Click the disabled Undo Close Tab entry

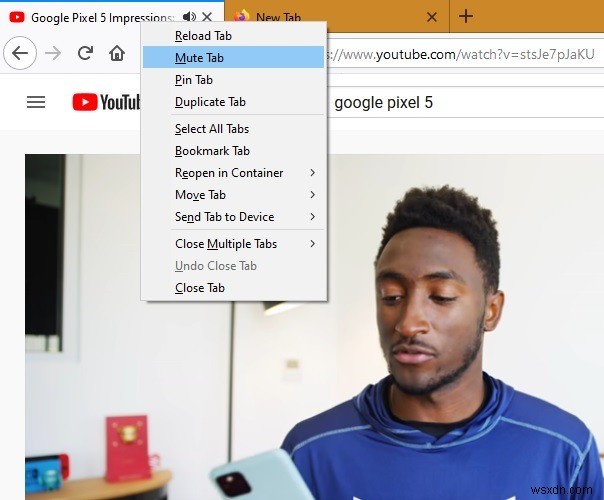[233, 265]
